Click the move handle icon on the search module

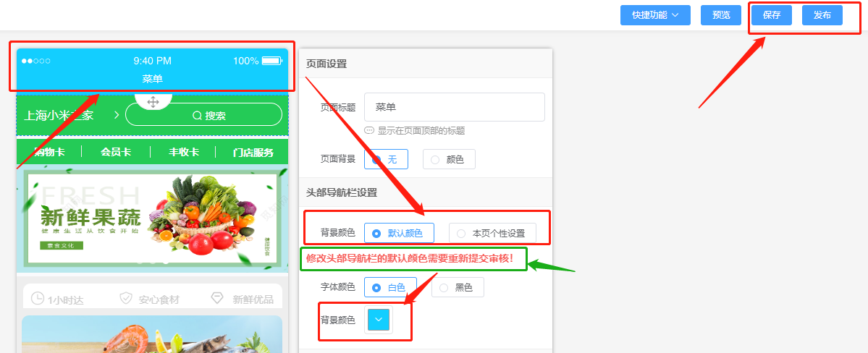point(153,102)
